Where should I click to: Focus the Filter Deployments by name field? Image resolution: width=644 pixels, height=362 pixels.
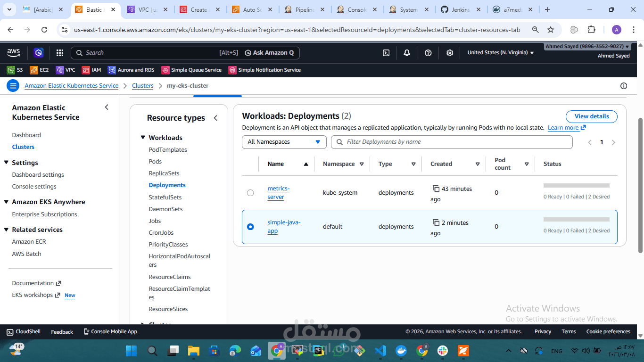pyautogui.click(x=452, y=142)
